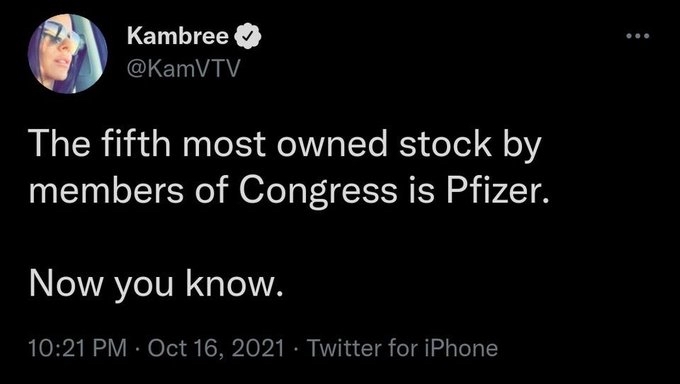Click the word 'owned' in the tweet

pyautogui.click(x=332, y=145)
